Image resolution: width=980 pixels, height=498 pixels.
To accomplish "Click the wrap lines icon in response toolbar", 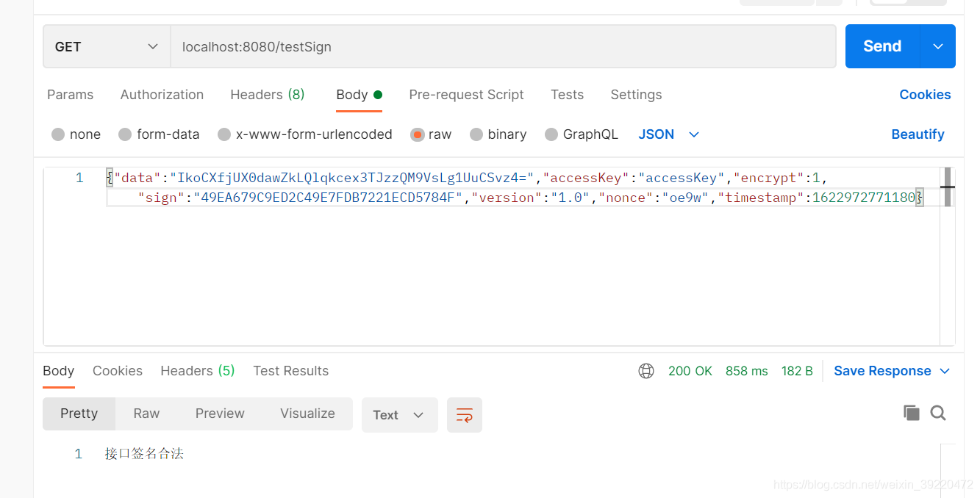I will (464, 415).
